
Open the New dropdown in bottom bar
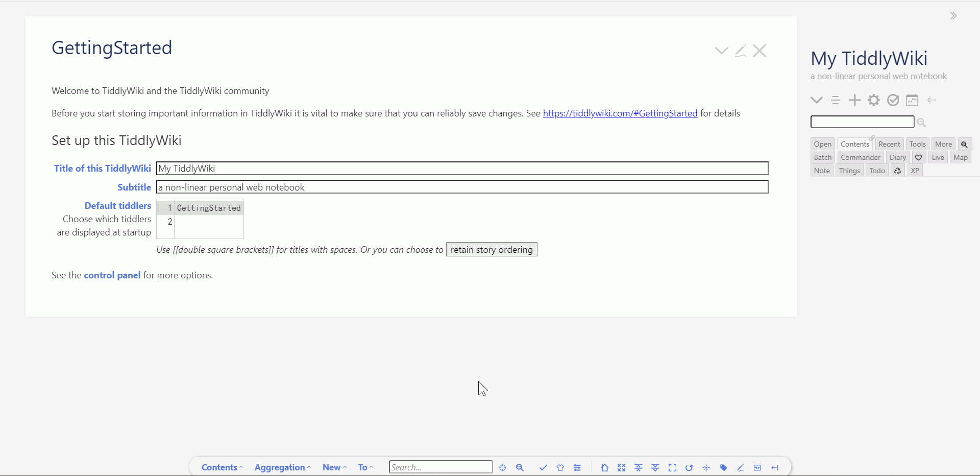[x=334, y=467]
